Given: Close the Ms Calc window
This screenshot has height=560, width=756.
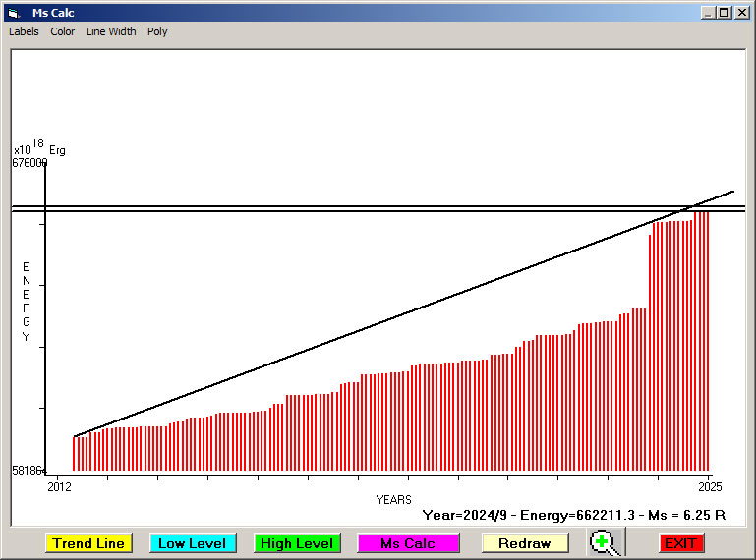Looking at the screenshot, I should click(x=741, y=13).
